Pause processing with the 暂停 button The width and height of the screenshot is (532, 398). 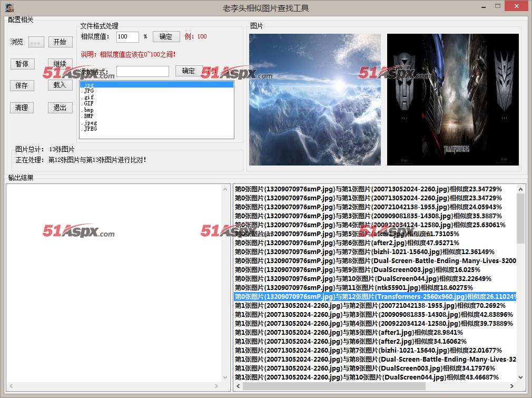(22, 64)
